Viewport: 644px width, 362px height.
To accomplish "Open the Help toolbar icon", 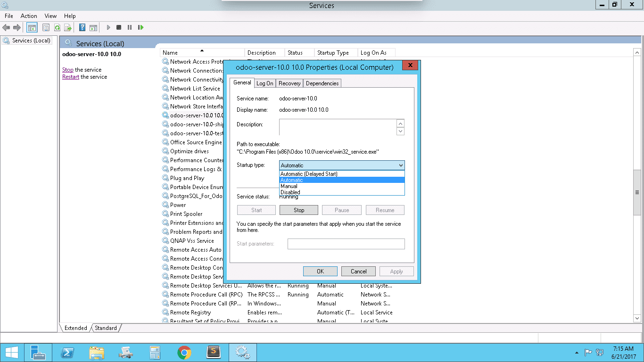I will point(82,28).
